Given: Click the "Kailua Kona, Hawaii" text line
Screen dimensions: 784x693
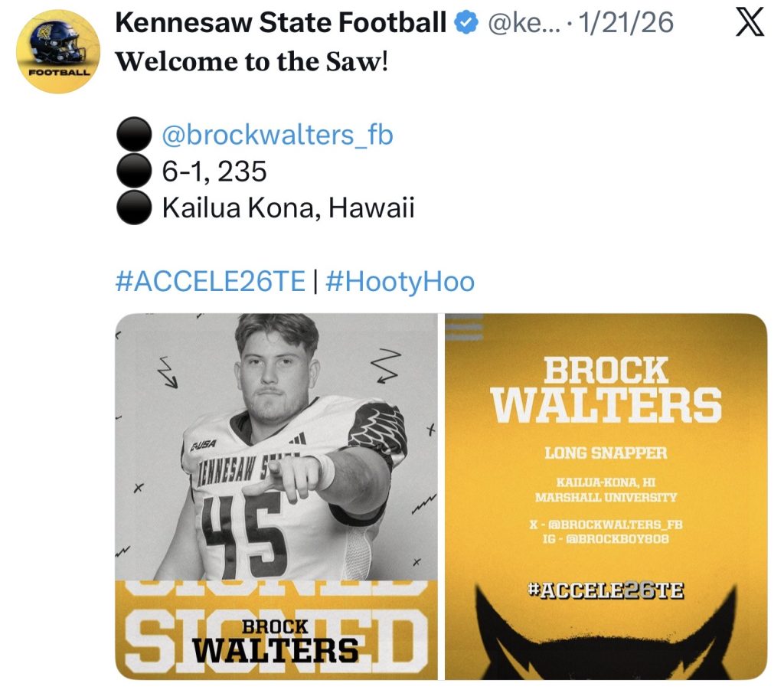Looking at the screenshot, I should point(288,208).
